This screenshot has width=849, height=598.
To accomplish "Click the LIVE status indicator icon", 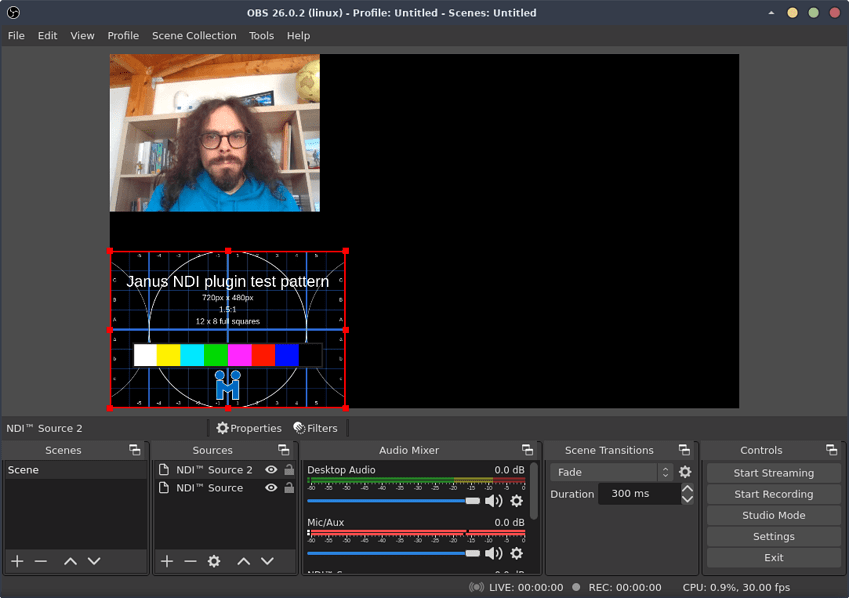I will [x=476, y=587].
